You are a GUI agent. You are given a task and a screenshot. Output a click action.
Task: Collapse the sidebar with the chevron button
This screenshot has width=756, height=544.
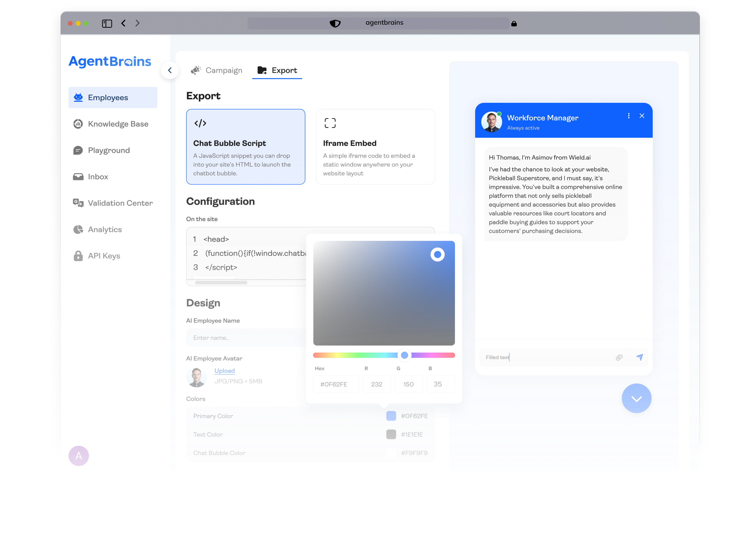point(170,70)
